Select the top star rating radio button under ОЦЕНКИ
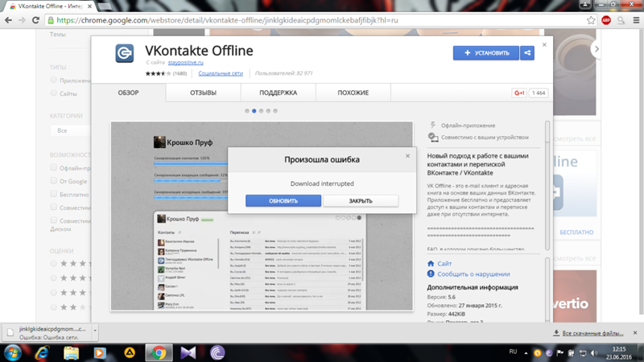Screen dimensions: 644x362 coord(53,264)
